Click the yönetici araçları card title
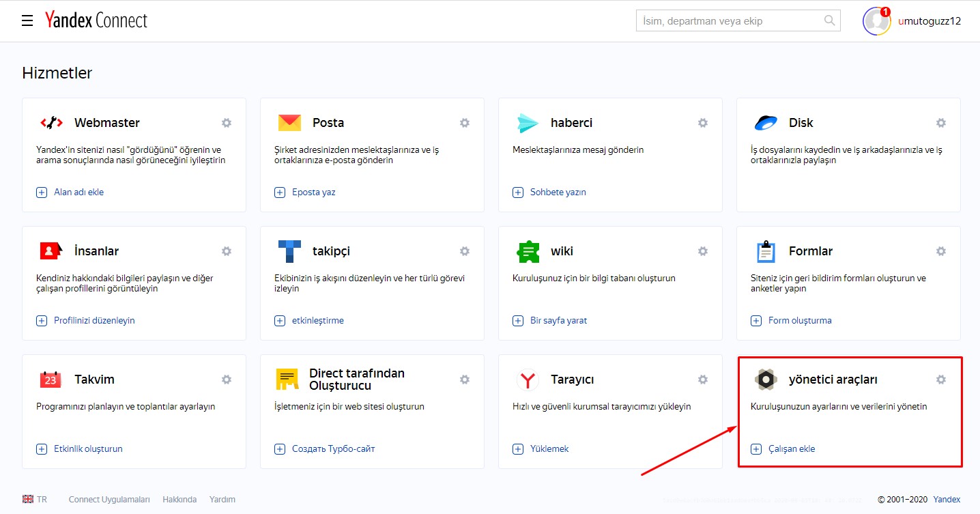 [833, 380]
